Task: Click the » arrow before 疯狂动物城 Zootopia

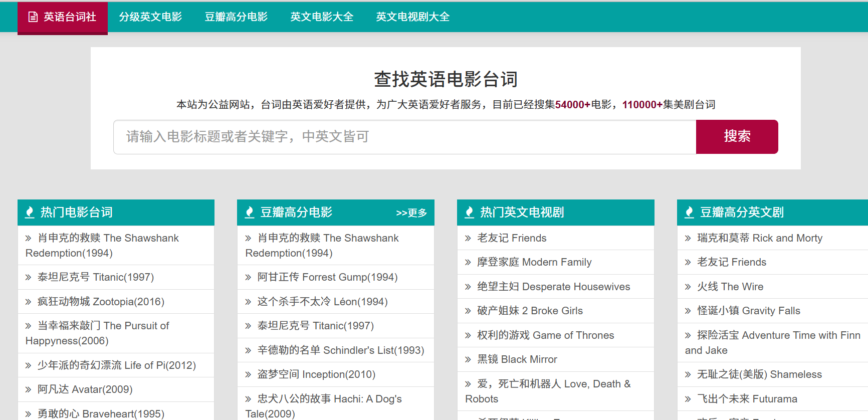Action: point(29,302)
